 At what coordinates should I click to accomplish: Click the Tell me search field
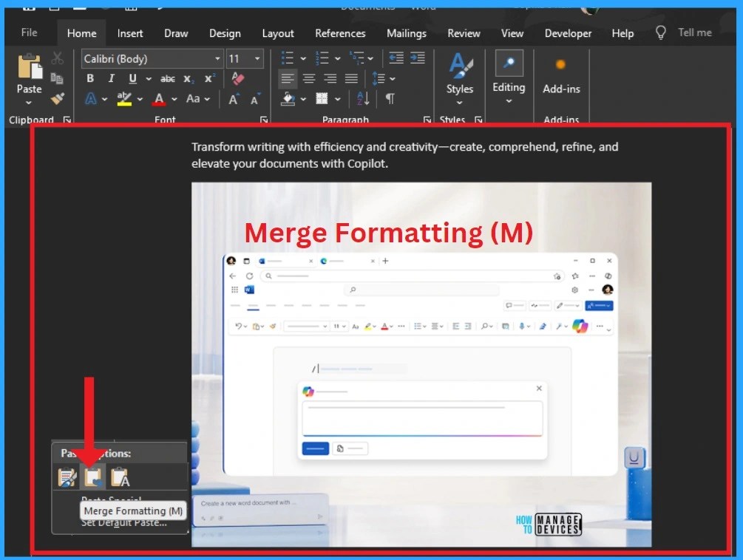694,33
